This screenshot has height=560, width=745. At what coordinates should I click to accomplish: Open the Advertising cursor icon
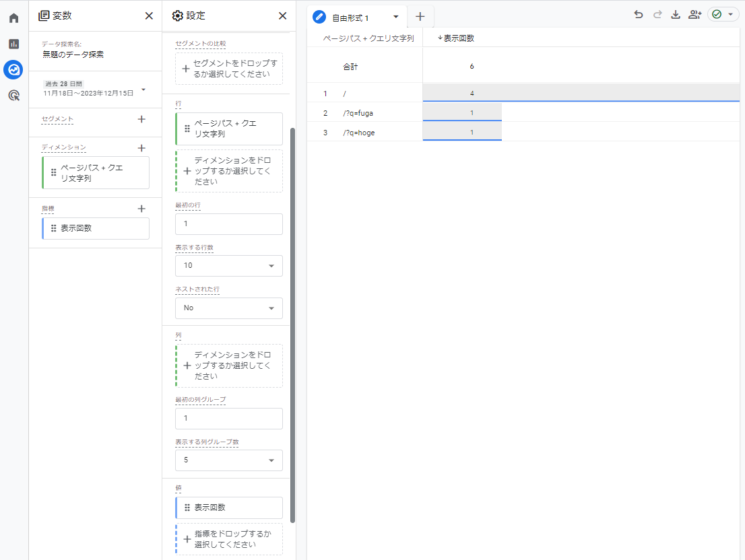pyautogui.click(x=13, y=96)
